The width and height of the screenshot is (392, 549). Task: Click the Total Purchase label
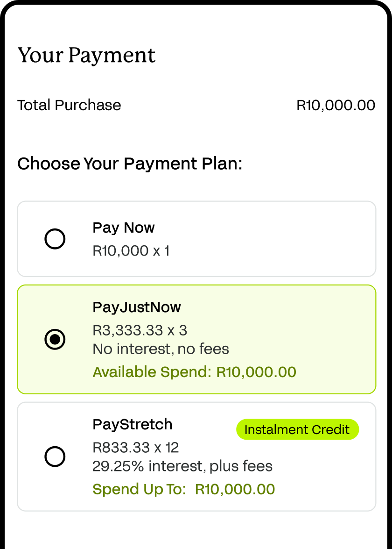(69, 105)
